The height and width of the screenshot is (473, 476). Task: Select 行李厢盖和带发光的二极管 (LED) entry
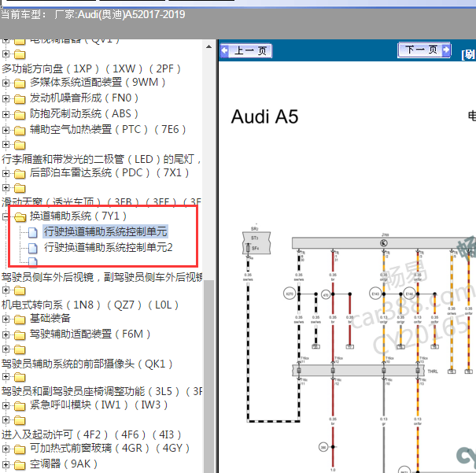click(x=101, y=159)
